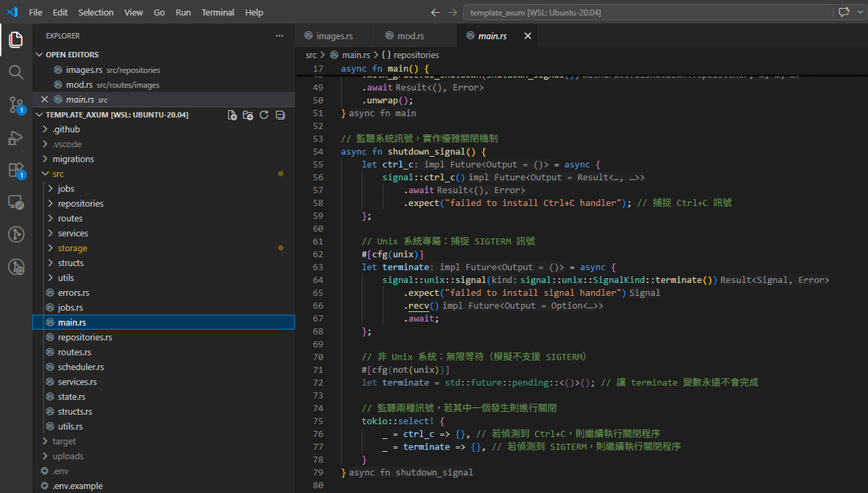Click main.rs in the breadcrumb path
Screen dimensions: 868x493
pyautogui.click(x=355, y=55)
